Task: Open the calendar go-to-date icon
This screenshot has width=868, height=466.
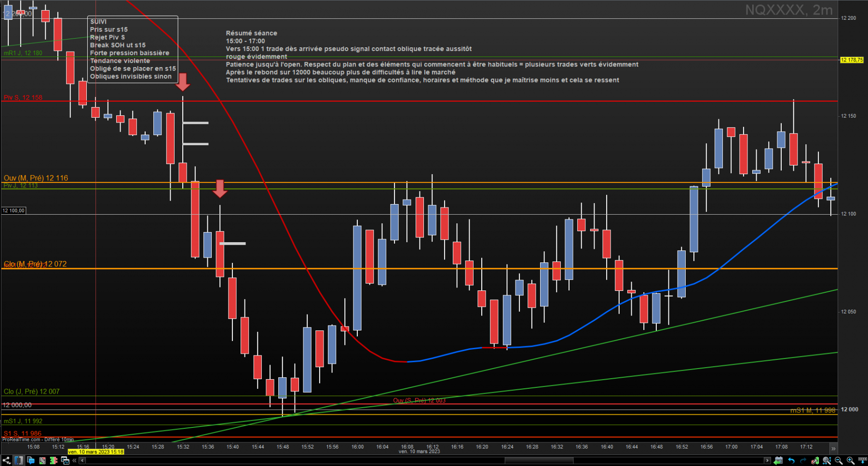Action: click(778, 461)
